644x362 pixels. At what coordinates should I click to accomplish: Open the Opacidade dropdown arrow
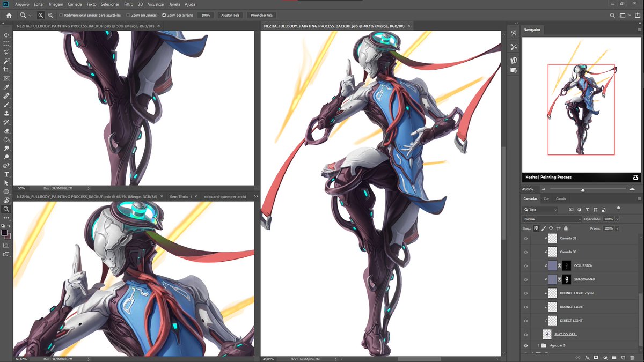click(617, 219)
